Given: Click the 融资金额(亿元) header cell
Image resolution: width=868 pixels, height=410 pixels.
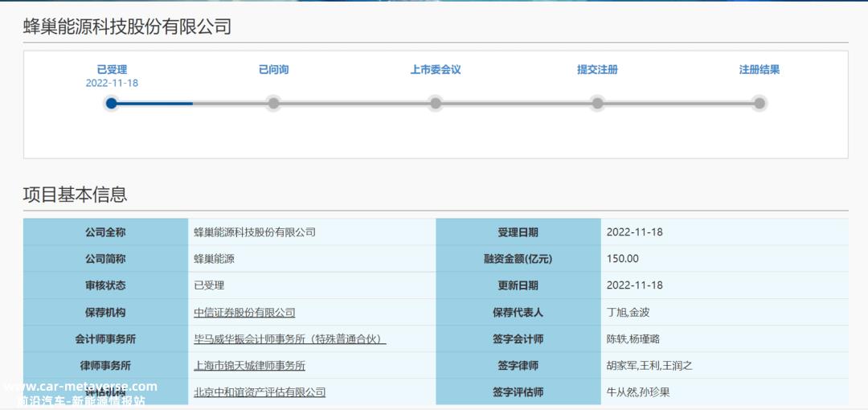Looking at the screenshot, I should pyautogui.click(x=518, y=259).
